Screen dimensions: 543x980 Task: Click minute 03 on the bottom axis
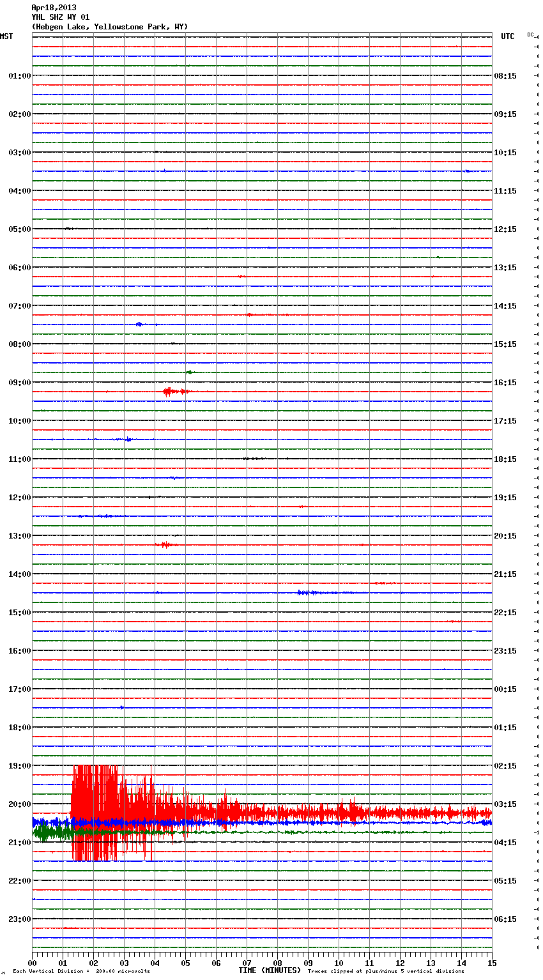tap(124, 963)
